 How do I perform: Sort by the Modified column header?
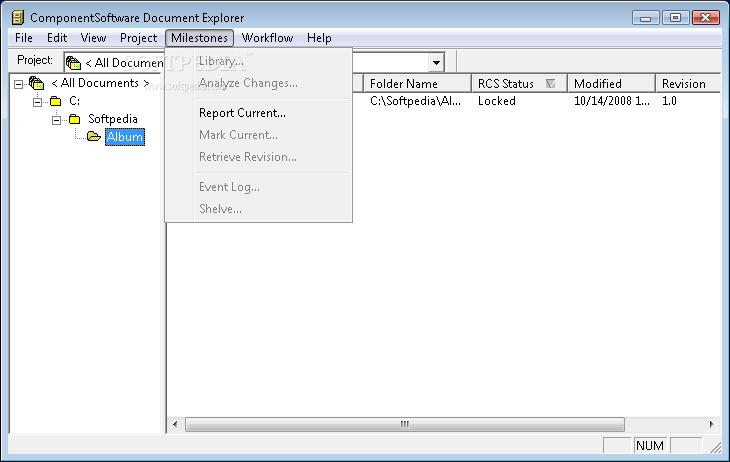point(612,83)
